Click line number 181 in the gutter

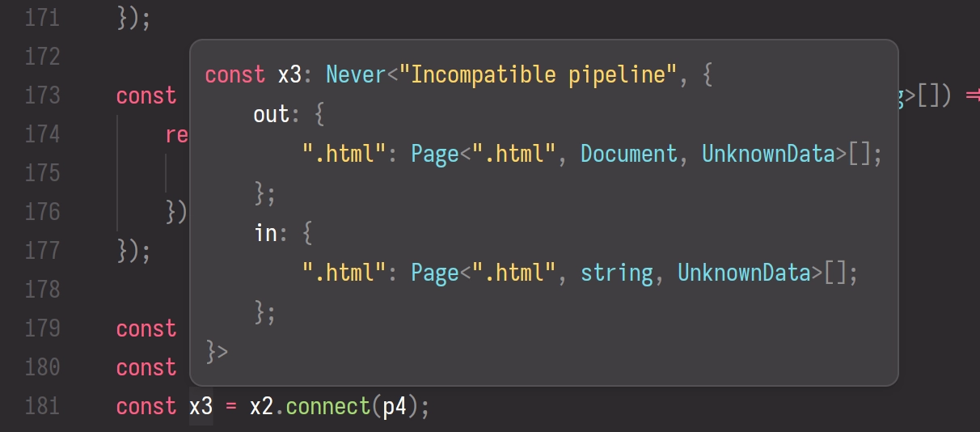[43, 406]
